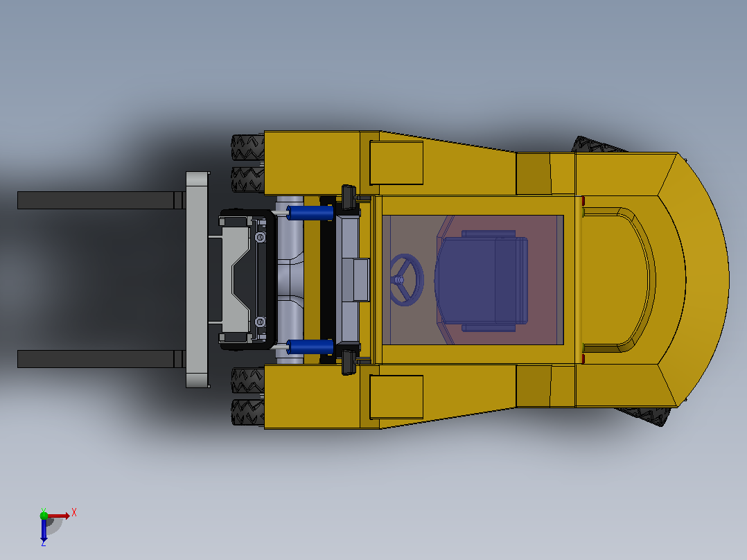Click the green Y axis dot of triad

click(x=44, y=515)
